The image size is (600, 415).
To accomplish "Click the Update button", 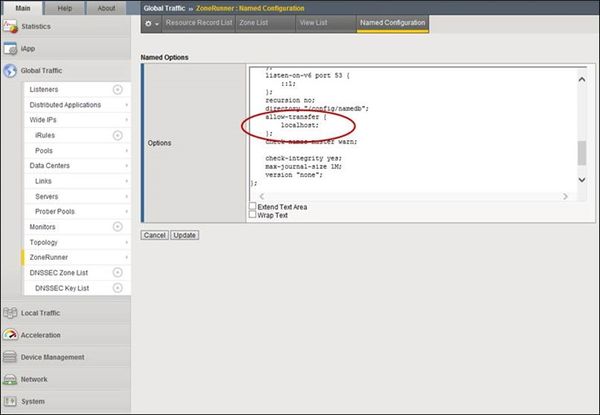I will click(184, 235).
